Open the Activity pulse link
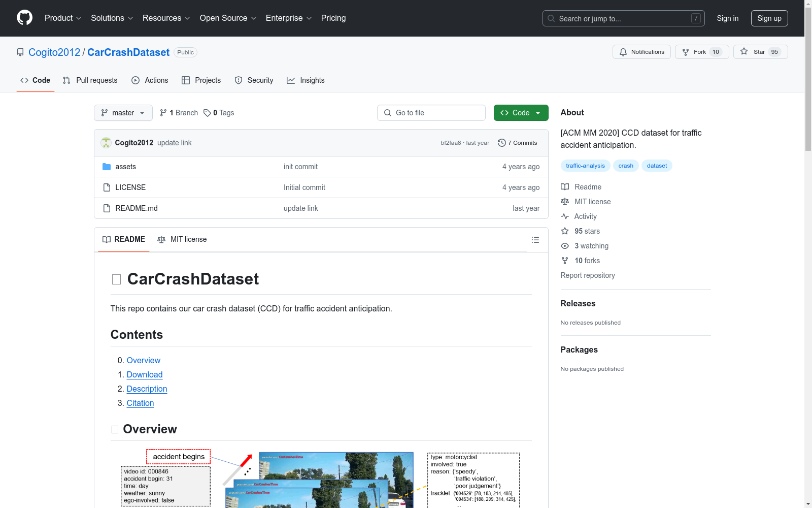812x508 pixels. 579,216
